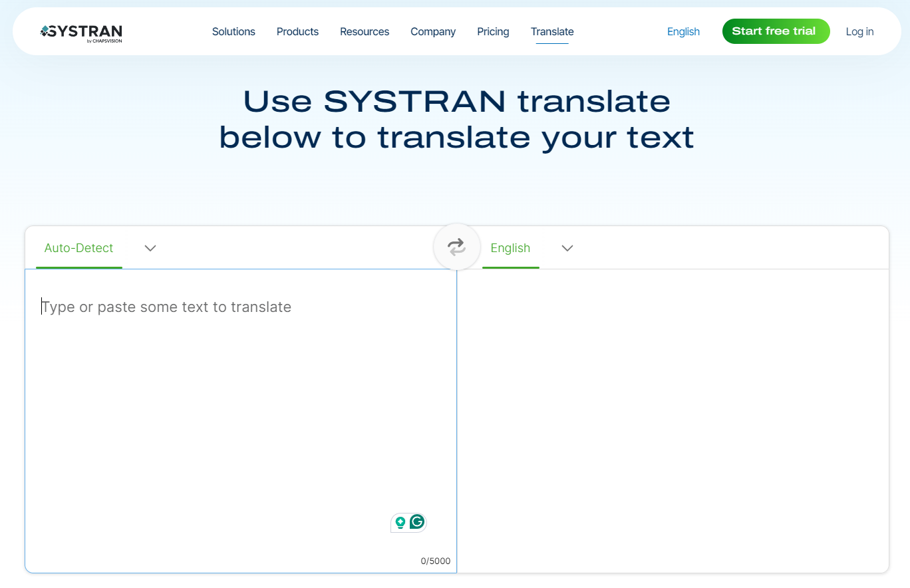Open the Resources menu
The width and height of the screenshot is (910, 588).
(x=365, y=32)
